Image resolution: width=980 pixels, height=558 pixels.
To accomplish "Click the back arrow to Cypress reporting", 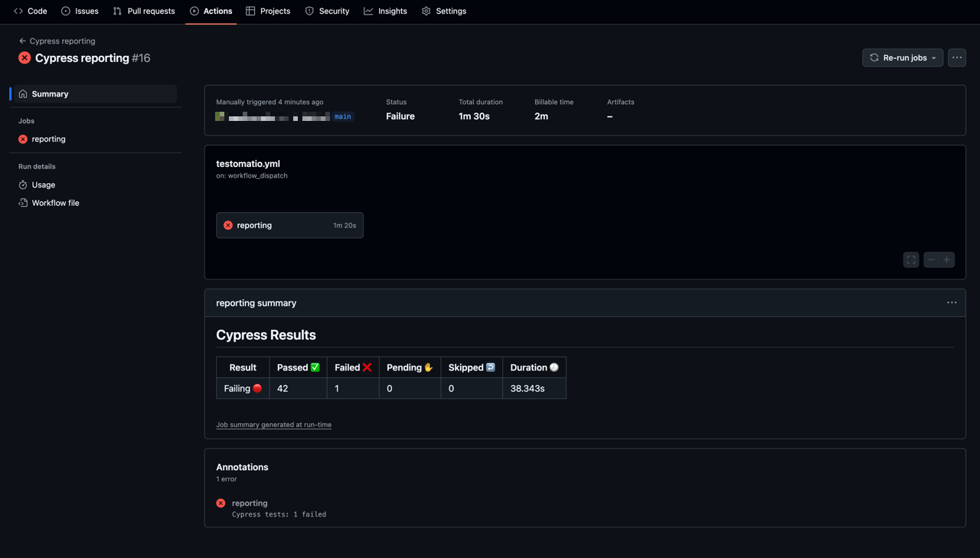I will (22, 41).
